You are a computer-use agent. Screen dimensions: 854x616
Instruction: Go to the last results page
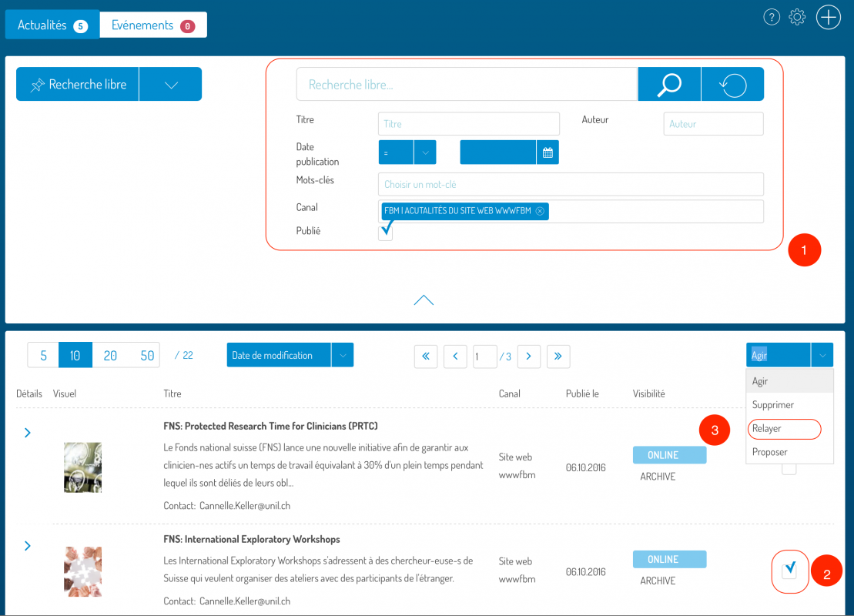[558, 356]
